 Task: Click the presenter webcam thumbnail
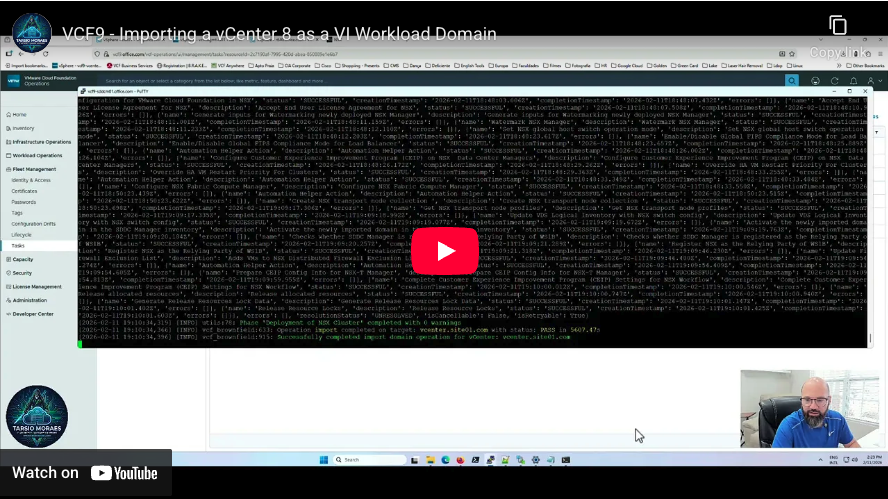810,409
